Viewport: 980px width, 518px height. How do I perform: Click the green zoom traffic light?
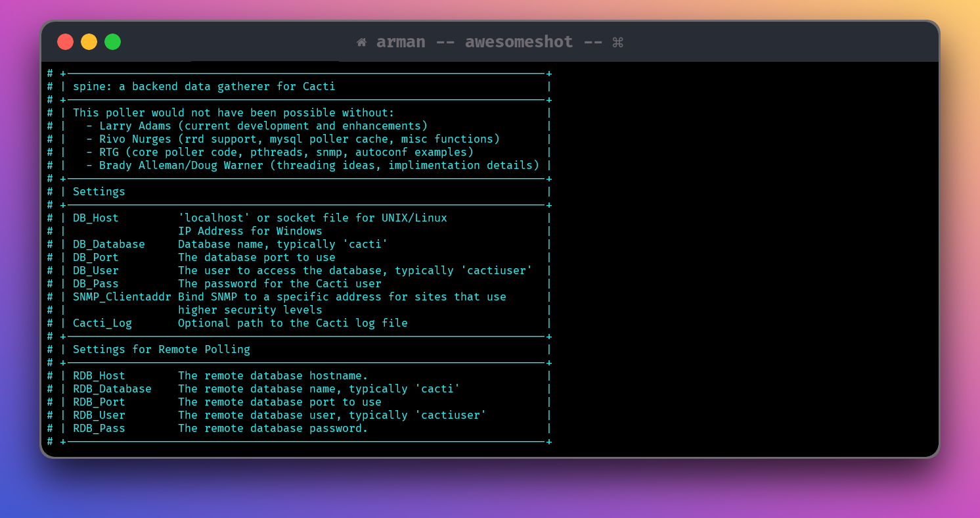tap(112, 41)
